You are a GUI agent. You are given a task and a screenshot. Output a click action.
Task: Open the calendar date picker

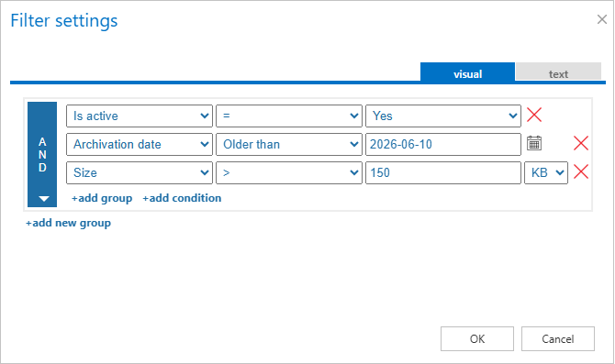[534, 143]
